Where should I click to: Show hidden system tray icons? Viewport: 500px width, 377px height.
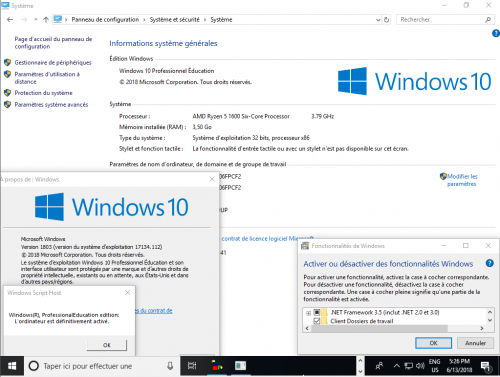tap(396, 366)
